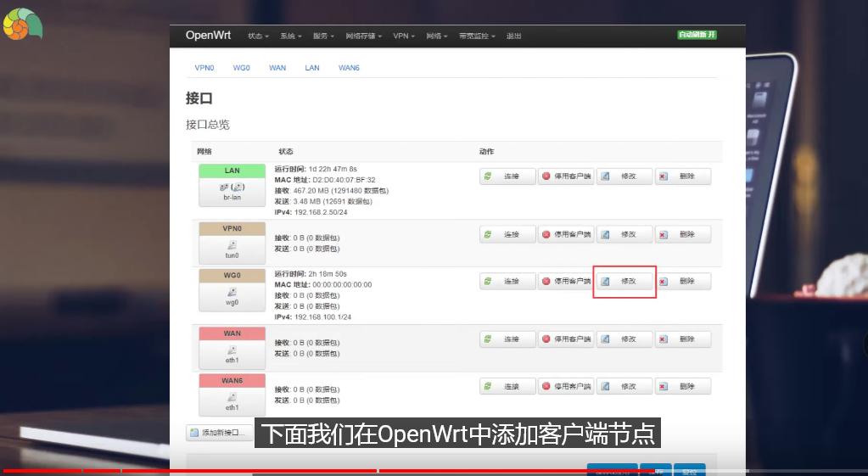
Task: Expand the VPN dropdown in top navbar
Action: pyautogui.click(x=404, y=36)
